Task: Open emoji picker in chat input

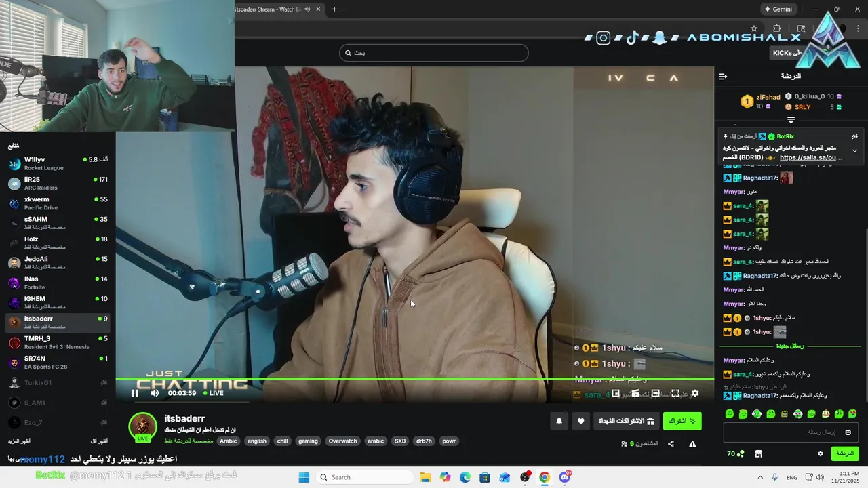Action: point(848,432)
